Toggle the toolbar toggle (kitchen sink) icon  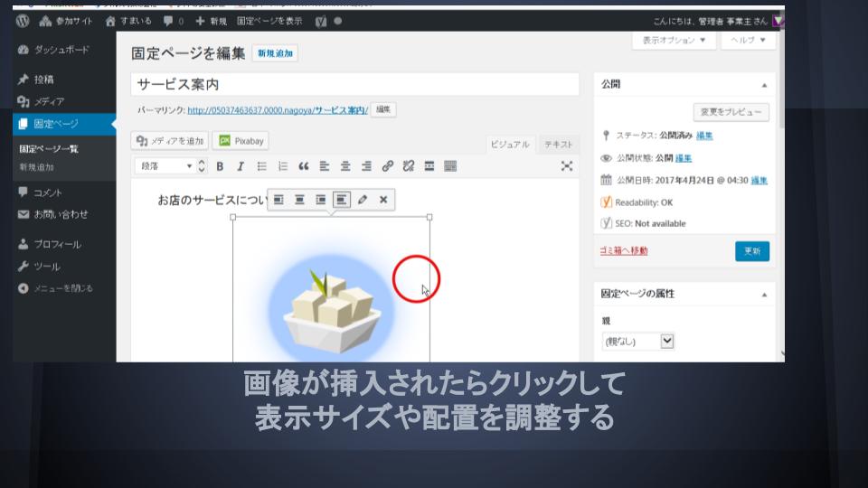pyautogui.click(x=450, y=166)
